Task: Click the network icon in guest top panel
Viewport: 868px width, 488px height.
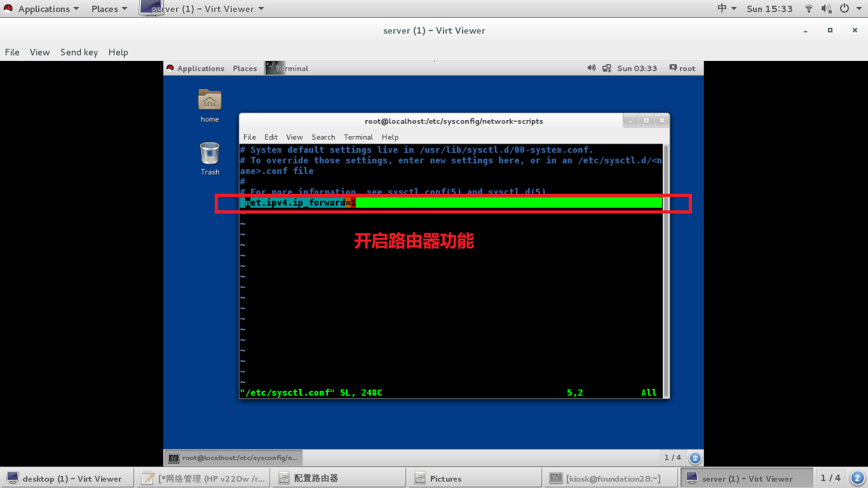Action: pos(607,68)
